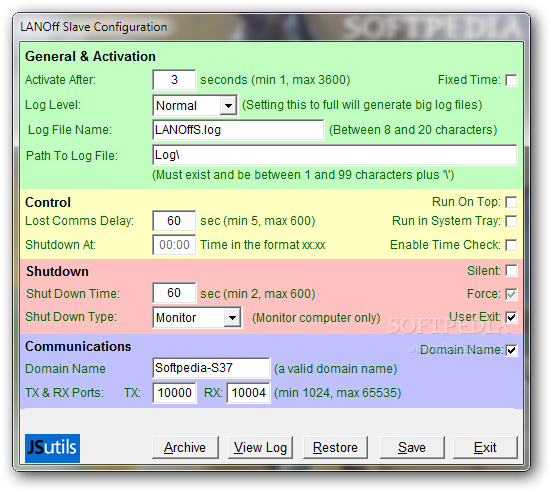Click the 'Communications' section heading
This screenshot has height=492, width=551.
[78, 347]
